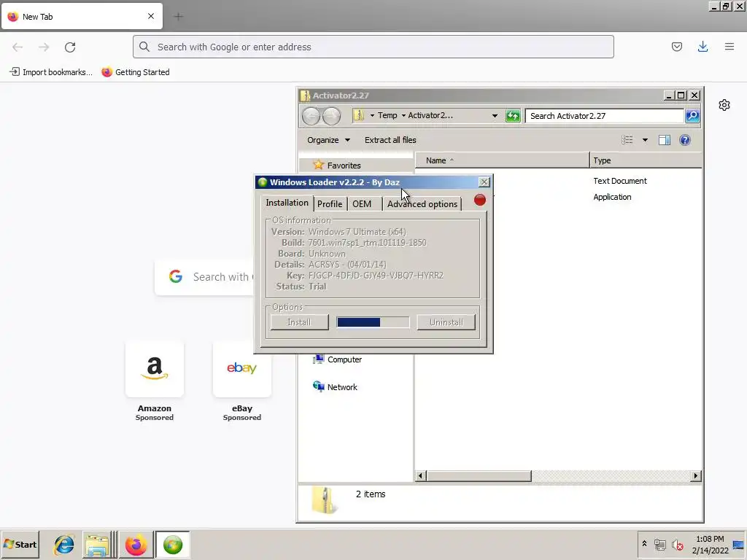The width and height of the screenshot is (747, 560).
Task: Open the Pocket icon in Firefox toolbar
Action: [x=676, y=47]
